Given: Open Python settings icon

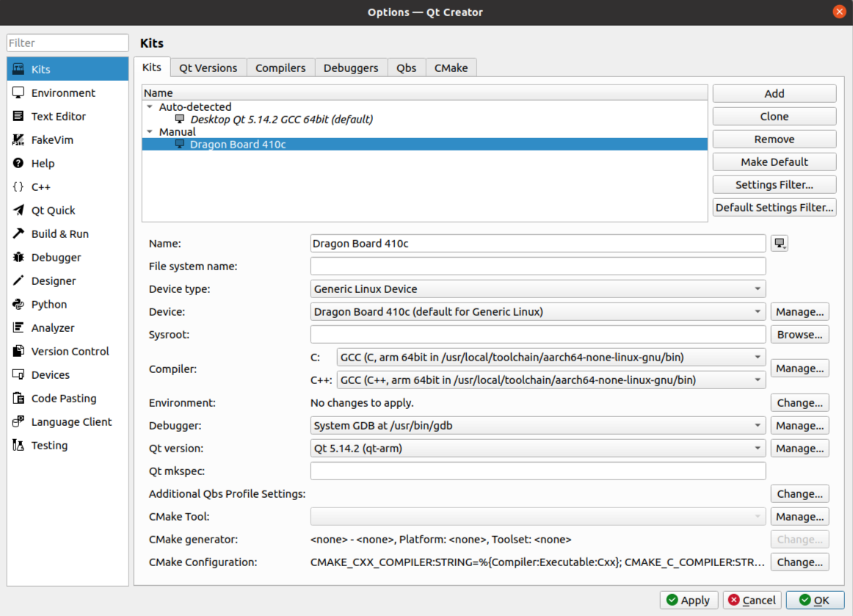Looking at the screenshot, I should (x=18, y=304).
